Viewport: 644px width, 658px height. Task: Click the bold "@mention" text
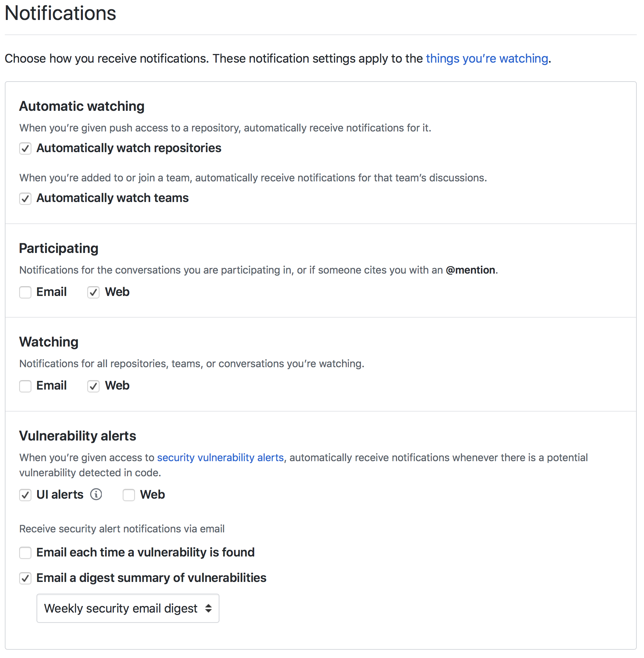(471, 270)
